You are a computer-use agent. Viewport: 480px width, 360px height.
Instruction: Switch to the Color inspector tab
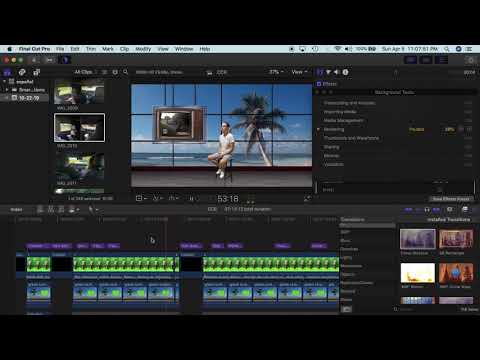click(x=328, y=72)
